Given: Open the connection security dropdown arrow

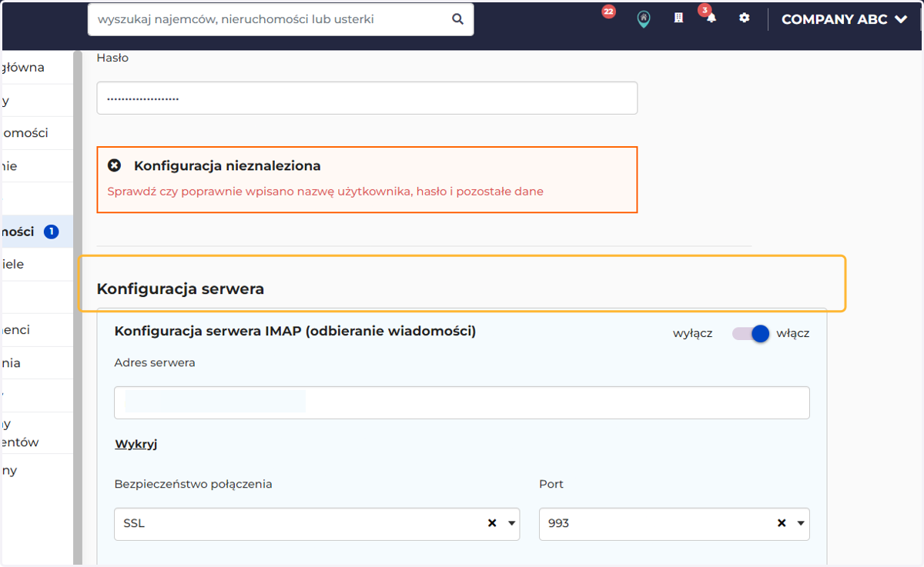Looking at the screenshot, I should pos(511,524).
